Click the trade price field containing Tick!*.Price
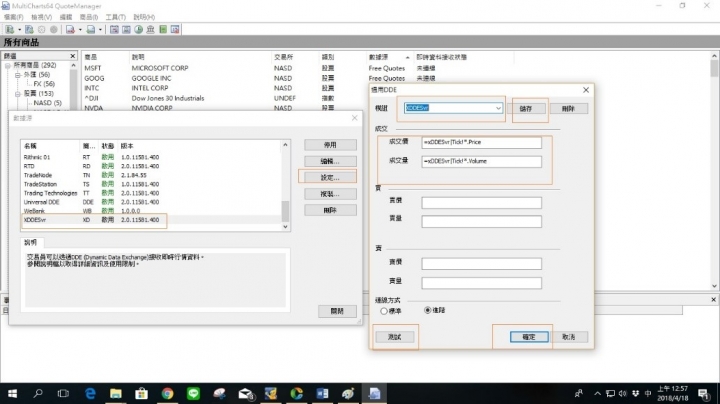This screenshot has height=404, width=720. 481,142
